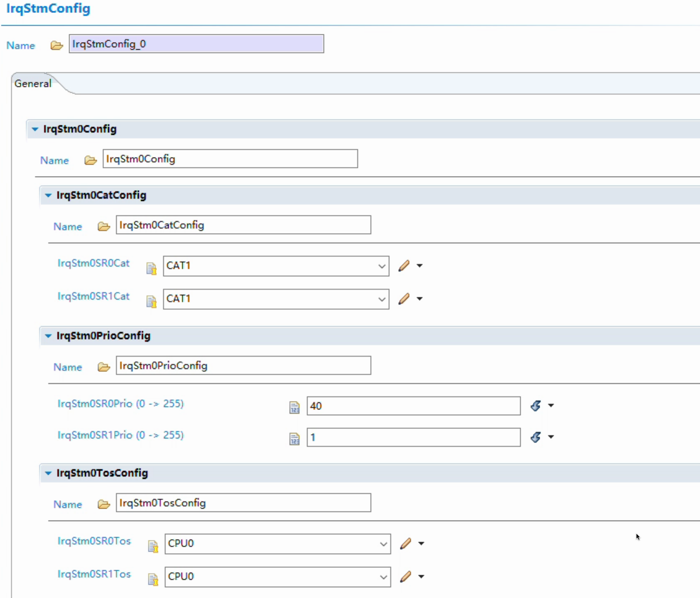This screenshot has height=598, width=700.
Task: Click the numeric icon next to IrqStm0SR0Prio
Action: tap(294, 407)
